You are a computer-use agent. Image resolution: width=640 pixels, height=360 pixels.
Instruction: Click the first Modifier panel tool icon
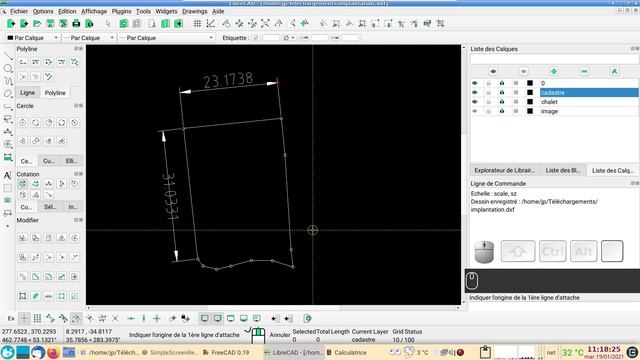click(23, 238)
